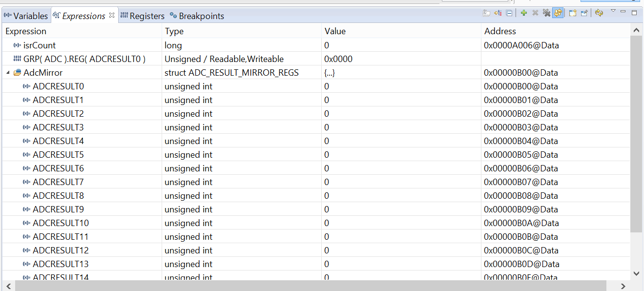The image size is (644, 291).
Task: Open the View Menu dropdown triangle
Action: (x=613, y=11)
